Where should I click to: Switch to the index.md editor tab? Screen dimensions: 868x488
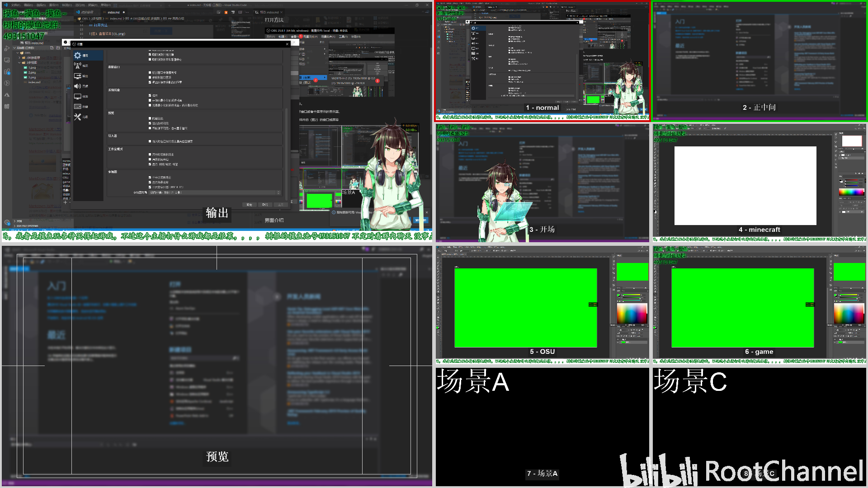(x=113, y=12)
